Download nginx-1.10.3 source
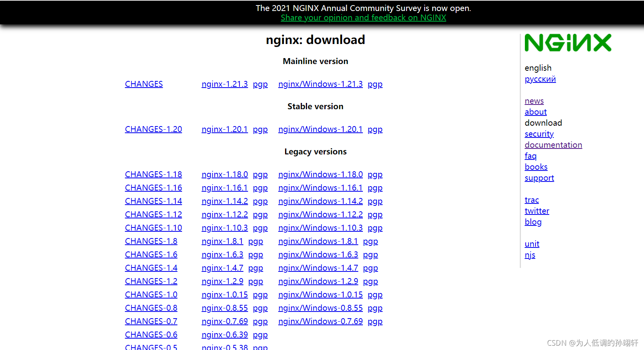Screen dimensions: 644x350 click(225, 228)
